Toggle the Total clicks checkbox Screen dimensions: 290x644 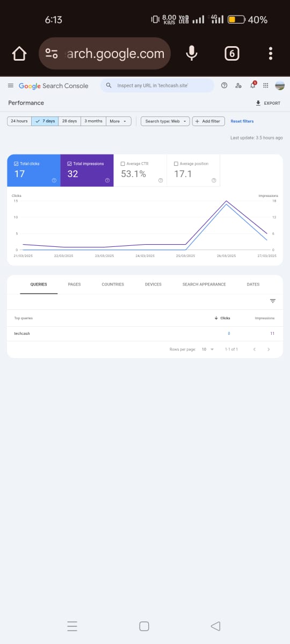[16, 164]
